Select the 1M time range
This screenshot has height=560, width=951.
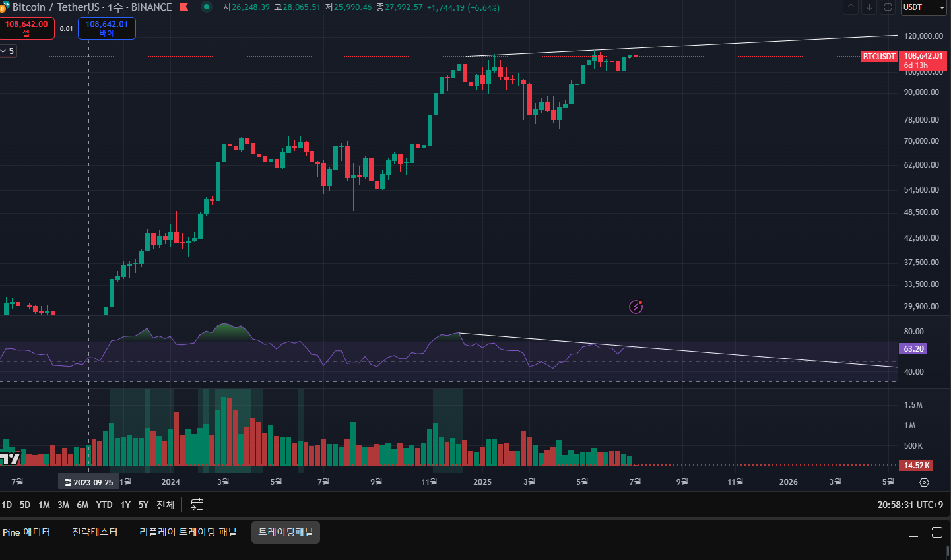[44, 505]
